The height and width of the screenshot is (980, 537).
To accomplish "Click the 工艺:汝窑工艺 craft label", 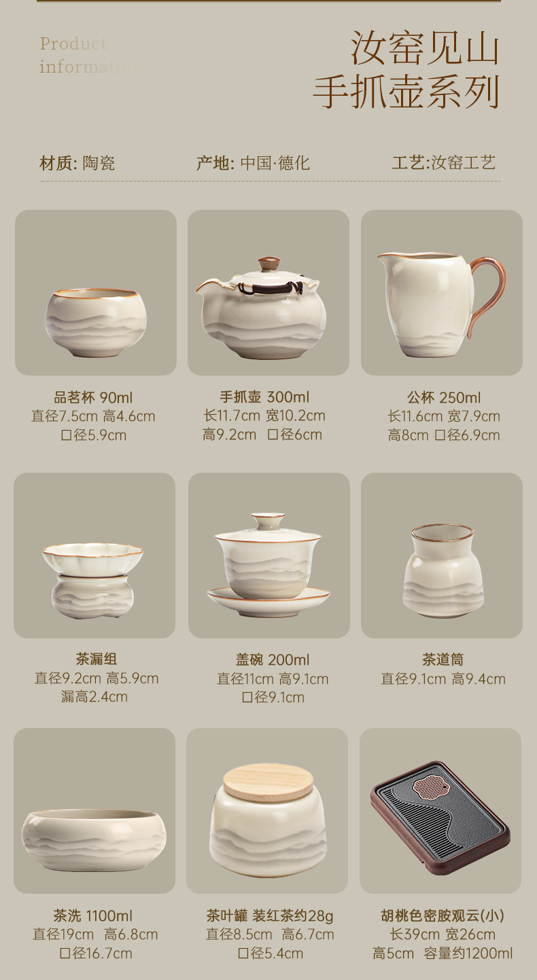I will [444, 163].
